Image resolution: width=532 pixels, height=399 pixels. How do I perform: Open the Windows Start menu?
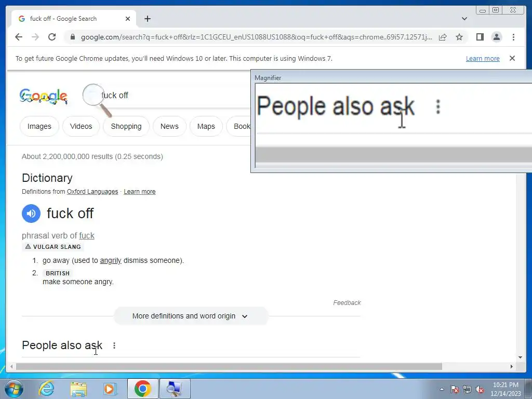14,389
